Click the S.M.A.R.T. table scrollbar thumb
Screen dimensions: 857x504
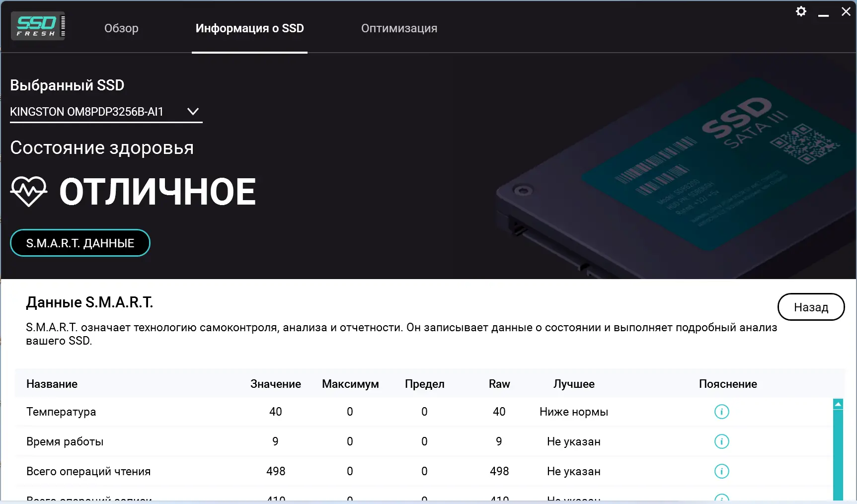point(838,455)
